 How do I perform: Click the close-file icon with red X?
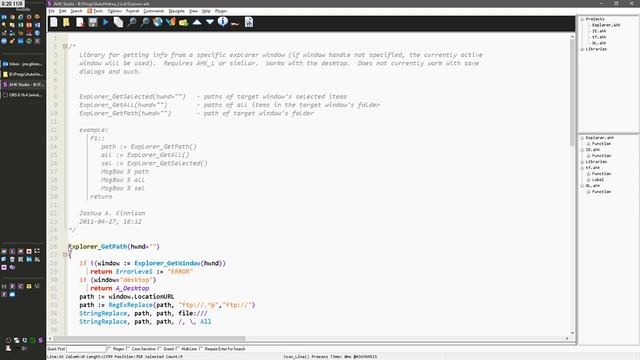[x=80, y=22]
